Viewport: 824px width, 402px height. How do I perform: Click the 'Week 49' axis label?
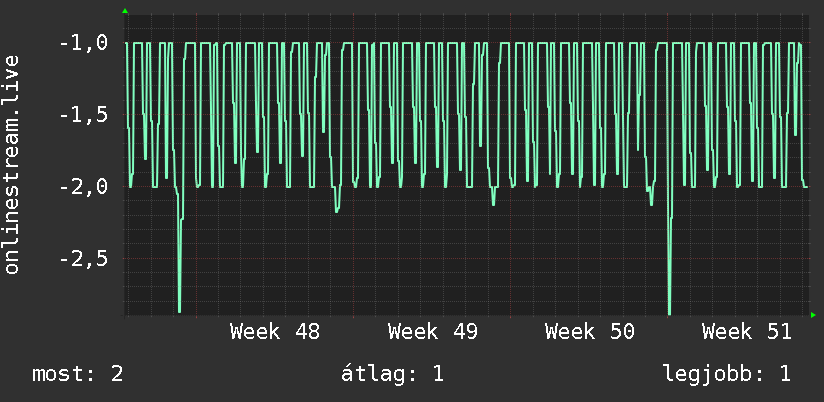(432, 332)
